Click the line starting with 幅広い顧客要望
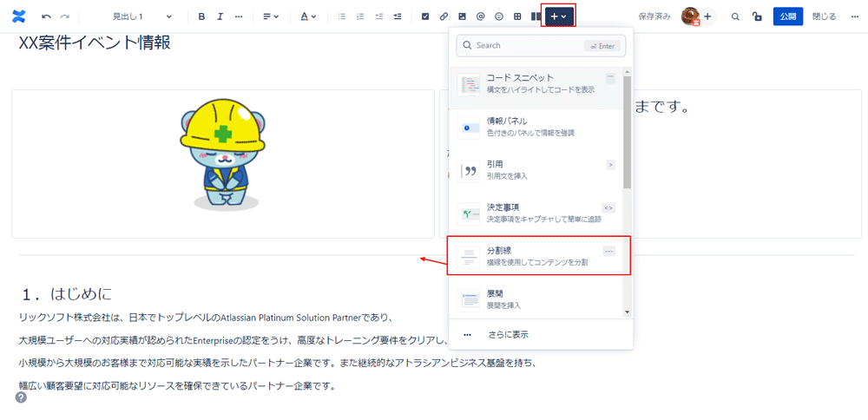868x420 pixels. (x=177, y=385)
